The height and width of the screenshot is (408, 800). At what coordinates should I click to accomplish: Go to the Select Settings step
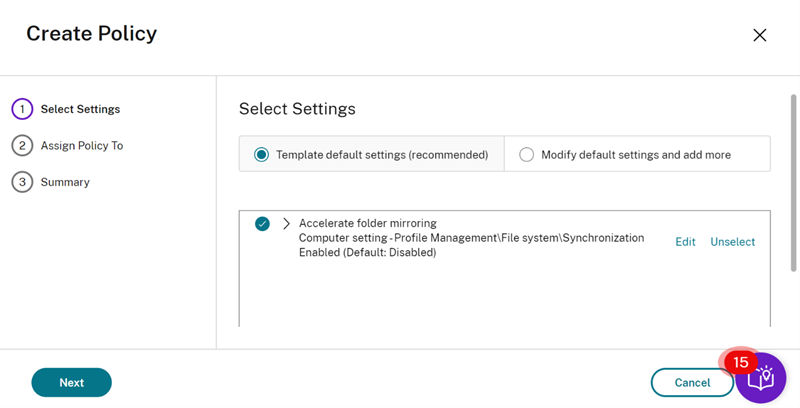pos(81,109)
